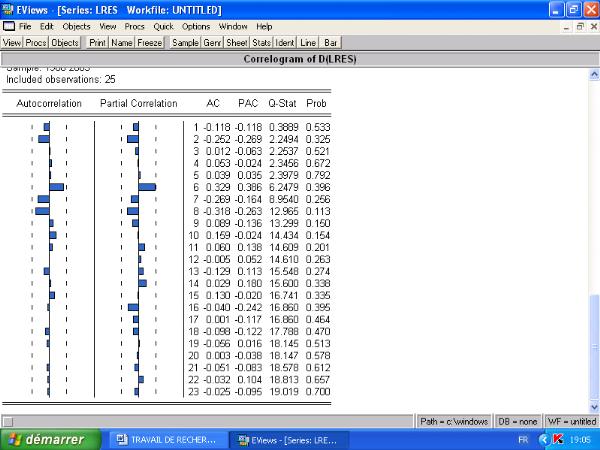Click the Correlogram of D(LRES) title
The width and height of the screenshot is (600, 450).
click(x=300, y=59)
